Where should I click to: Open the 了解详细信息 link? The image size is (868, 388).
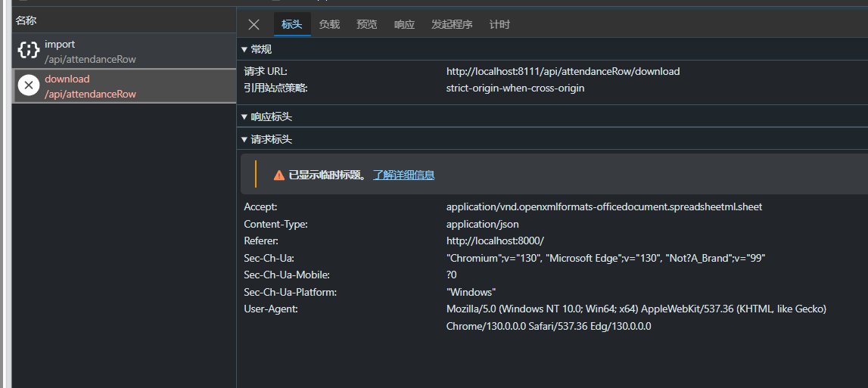point(403,175)
